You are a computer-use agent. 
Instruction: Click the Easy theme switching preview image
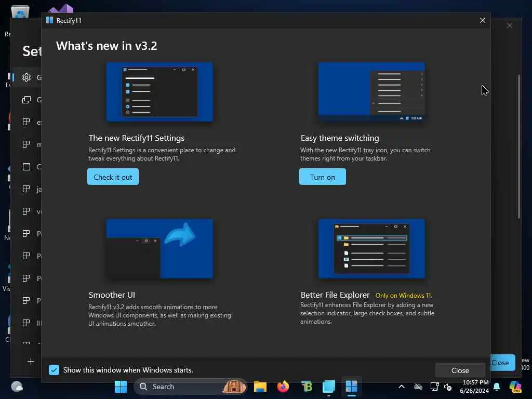tap(371, 92)
